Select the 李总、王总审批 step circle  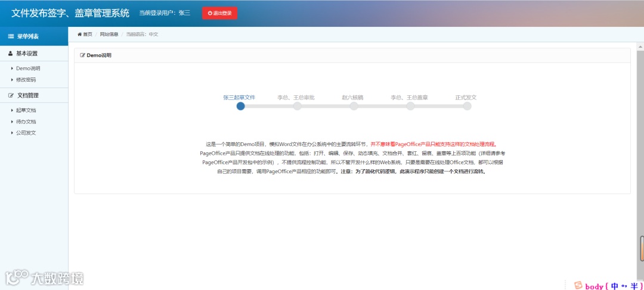[x=298, y=106]
